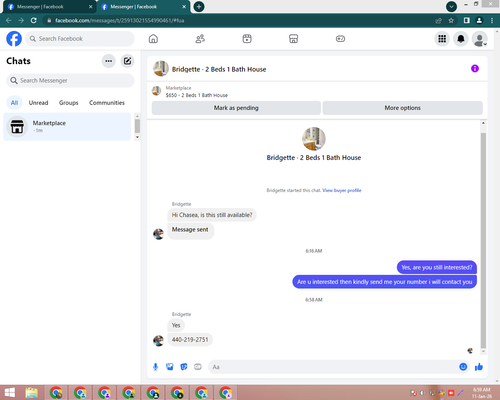The image size is (500, 400).
Task: Click Bridgette's avatar beside phone number
Action: click(x=158, y=341)
